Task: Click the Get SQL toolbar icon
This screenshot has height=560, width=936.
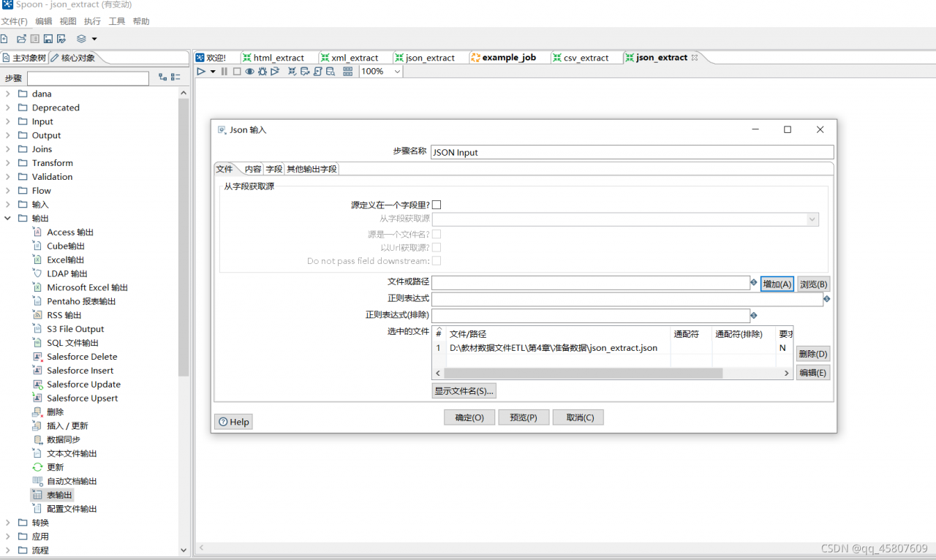Action: pos(317,72)
